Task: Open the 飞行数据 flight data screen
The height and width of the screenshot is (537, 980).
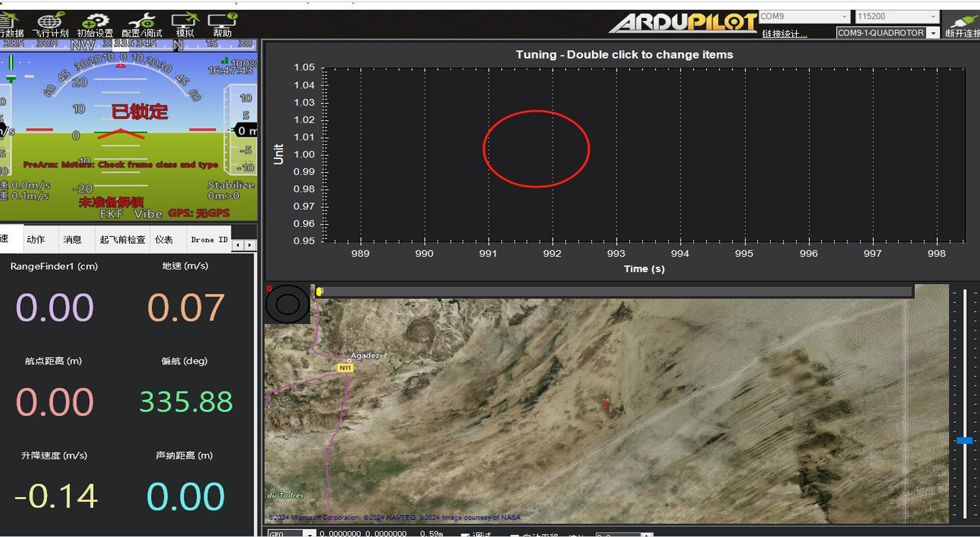Action: coord(11,24)
